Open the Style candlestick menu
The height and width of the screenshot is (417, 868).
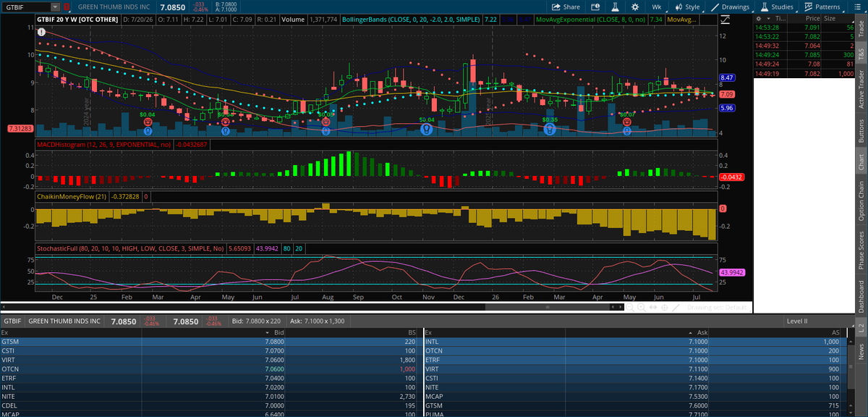(x=686, y=7)
